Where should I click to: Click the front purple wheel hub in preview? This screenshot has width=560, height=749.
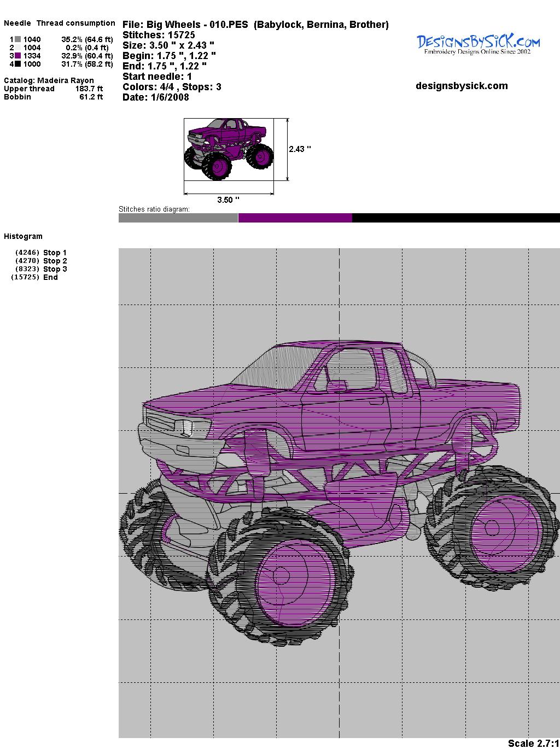[281, 576]
